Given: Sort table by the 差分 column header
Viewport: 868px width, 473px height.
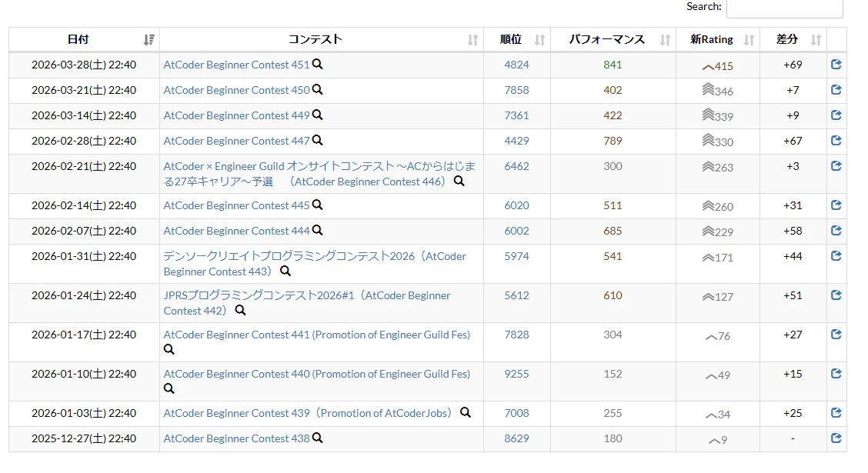Looking at the screenshot, I should (x=793, y=39).
